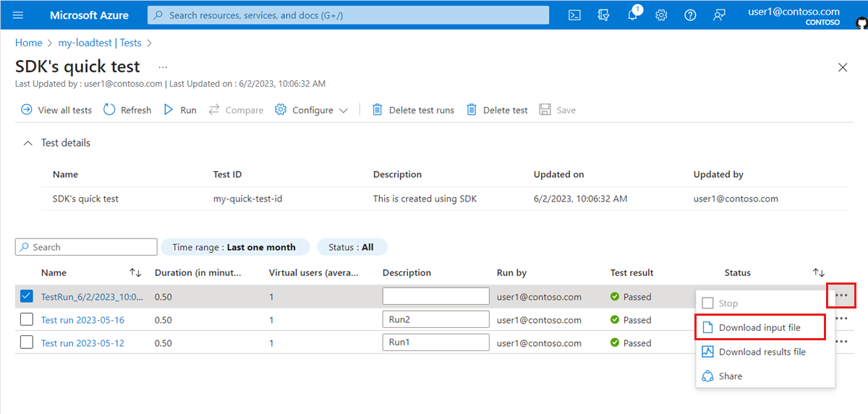
Task: Open the notifications bell
Action: click(x=632, y=15)
